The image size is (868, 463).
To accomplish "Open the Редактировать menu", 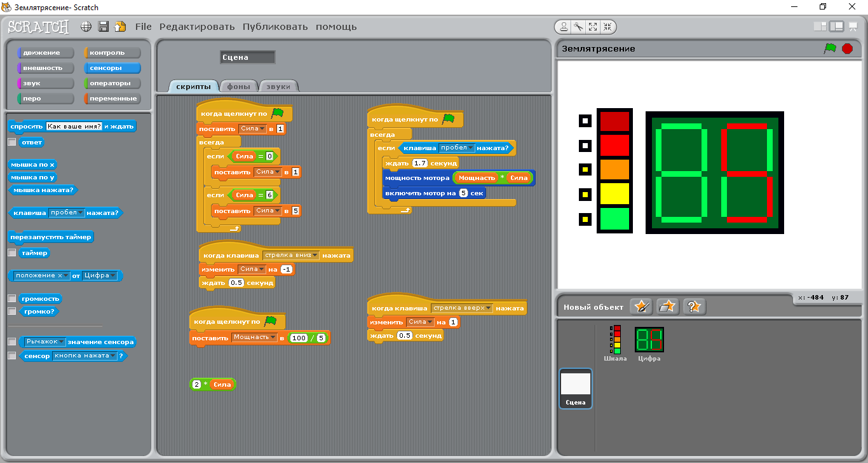I will pos(197,27).
